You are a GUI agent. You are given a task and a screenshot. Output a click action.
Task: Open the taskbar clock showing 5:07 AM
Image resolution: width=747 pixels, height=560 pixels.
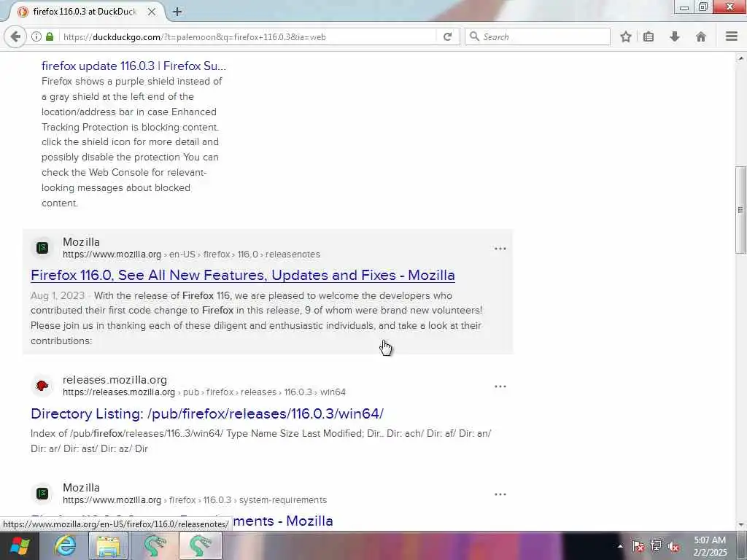coord(711,546)
